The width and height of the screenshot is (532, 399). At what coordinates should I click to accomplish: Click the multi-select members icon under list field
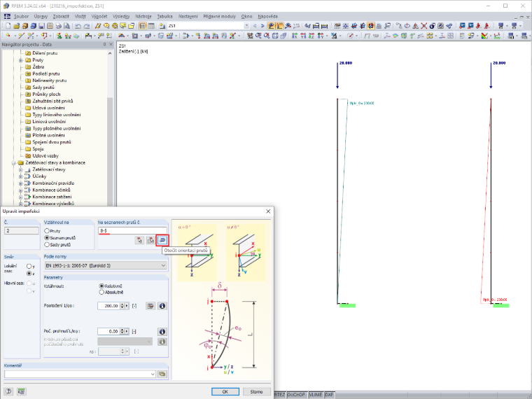click(x=150, y=240)
